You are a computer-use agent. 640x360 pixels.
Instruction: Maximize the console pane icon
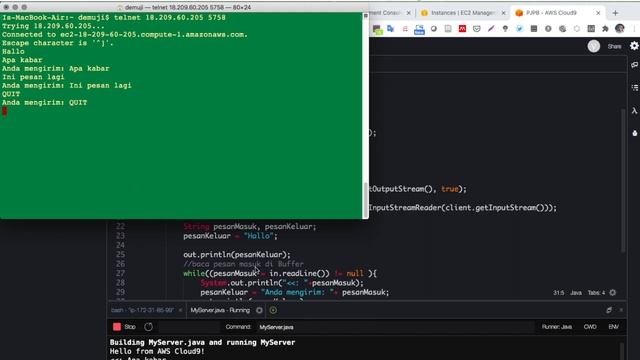click(609, 310)
